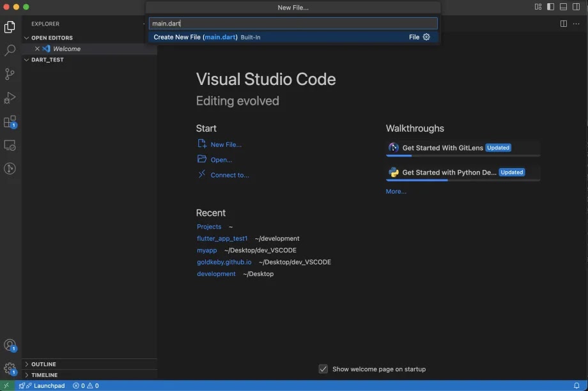The height and width of the screenshot is (391, 588).
Task: Click the Launchpad status bar item
Action: (42, 385)
